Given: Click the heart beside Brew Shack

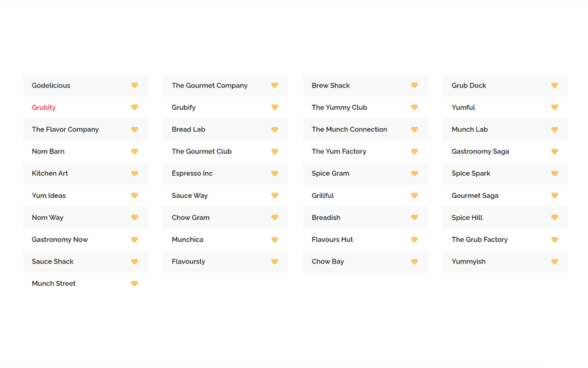Looking at the screenshot, I should (414, 85).
